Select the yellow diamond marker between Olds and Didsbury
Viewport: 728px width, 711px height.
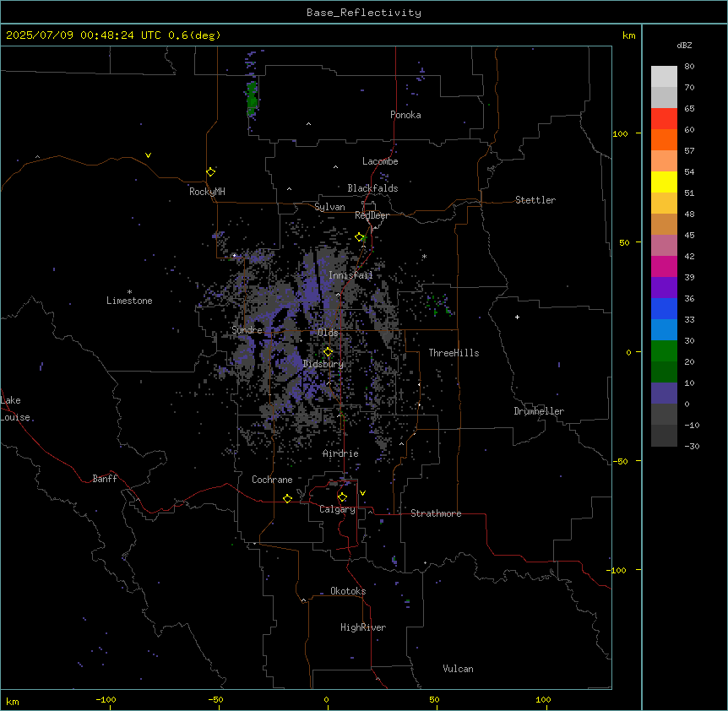[x=328, y=352]
